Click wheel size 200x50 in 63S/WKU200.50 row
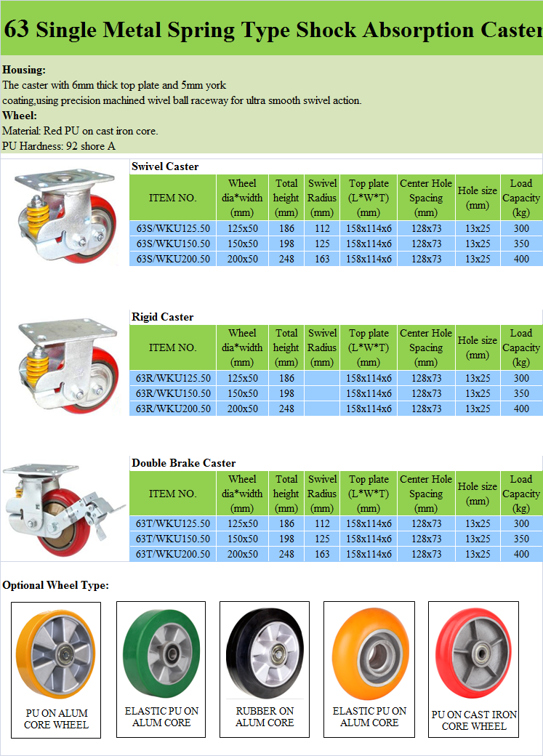Viewport: 543px width, 756px height. point(243,259)
